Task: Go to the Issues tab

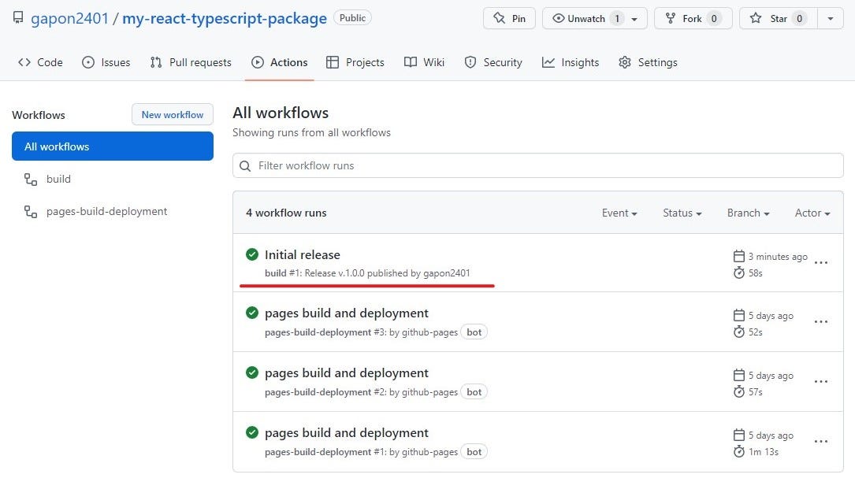Action: point(106,62)
